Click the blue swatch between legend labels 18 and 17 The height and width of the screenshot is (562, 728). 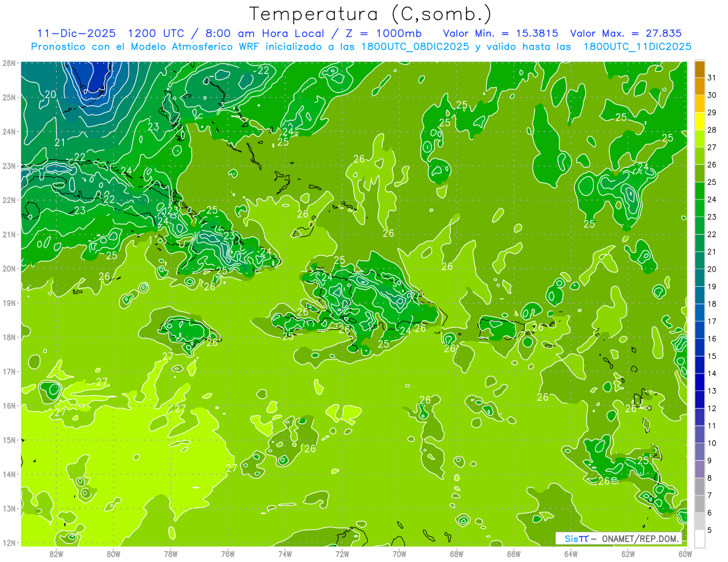(699, 312)
